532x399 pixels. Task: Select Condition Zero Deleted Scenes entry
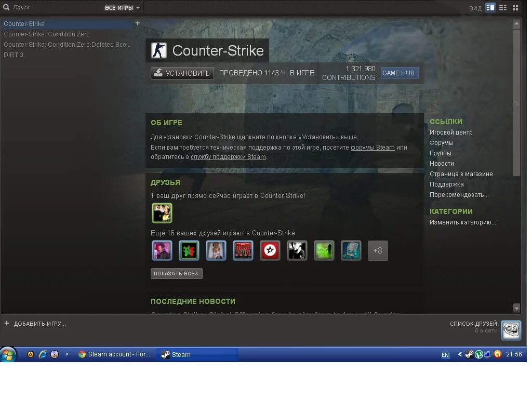coord(67,45)
